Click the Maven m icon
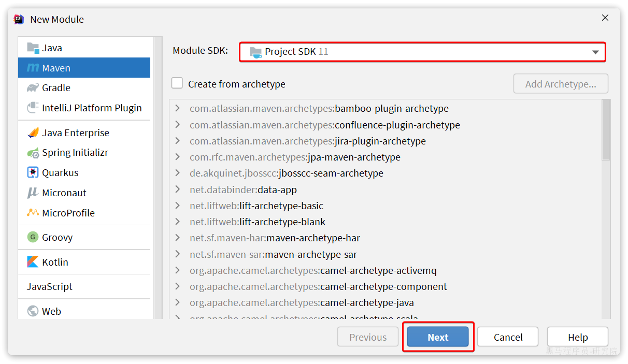This screenshot has height=364, width=628. point(33,68)
